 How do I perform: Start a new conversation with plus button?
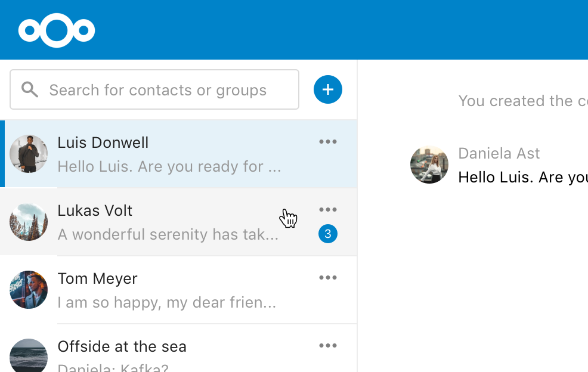(x=328, y=89)
